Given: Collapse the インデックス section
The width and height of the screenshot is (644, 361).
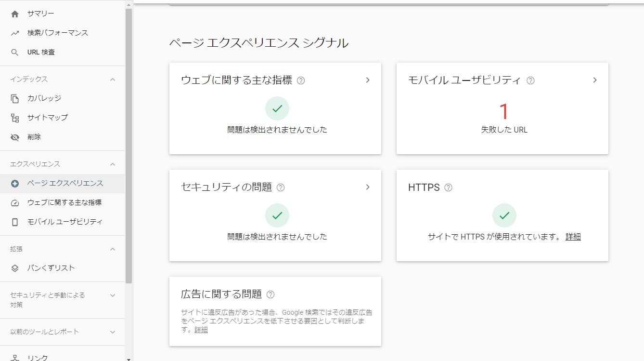Looking at the screenshot, I should coord(113,79).
